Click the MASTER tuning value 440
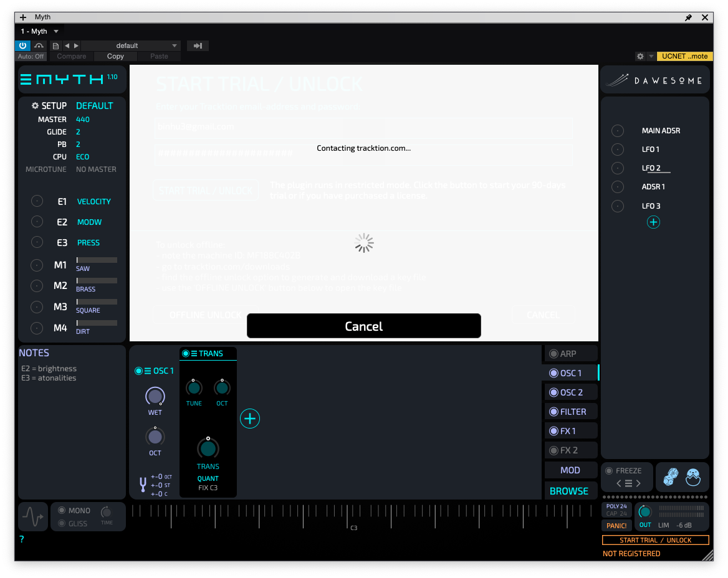The image size is (728, 578). pyautogui.click(x=83, y=119)
